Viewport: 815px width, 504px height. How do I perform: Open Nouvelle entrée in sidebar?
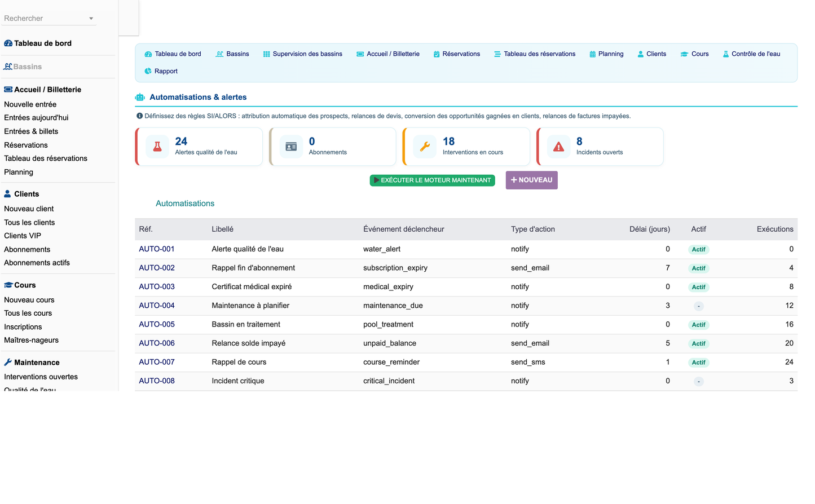(x=30, y=104)
